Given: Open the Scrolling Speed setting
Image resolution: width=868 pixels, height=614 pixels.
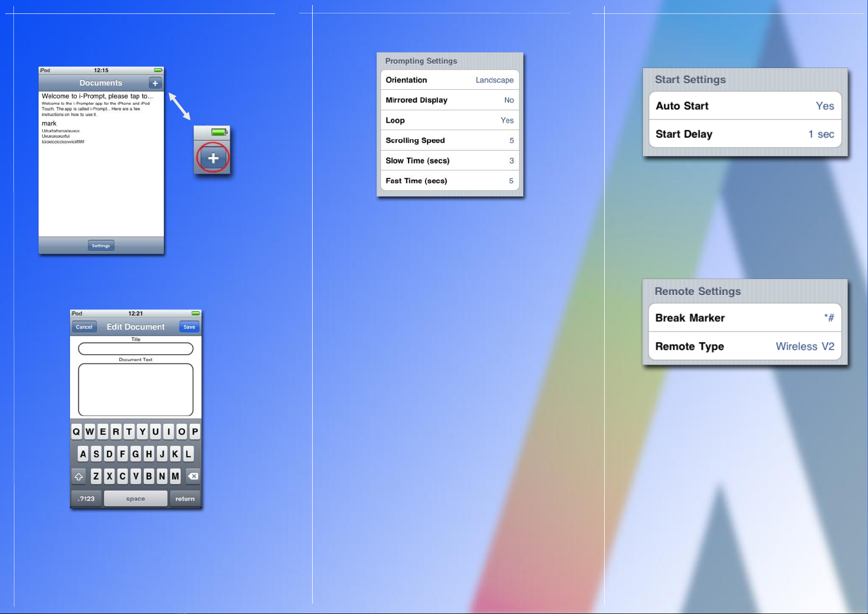Looking at the screenshot, I should 450,140.
